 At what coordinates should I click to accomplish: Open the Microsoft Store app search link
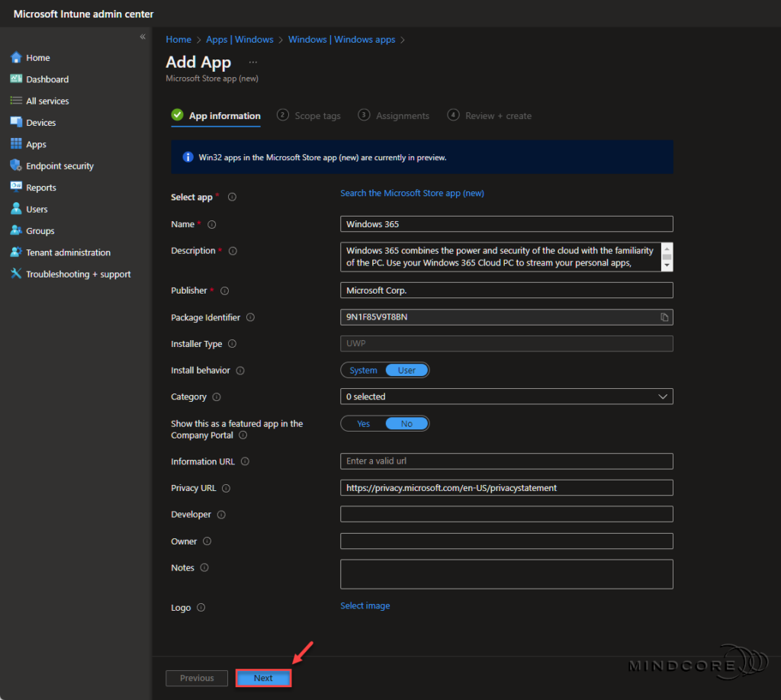coord(412,193)
